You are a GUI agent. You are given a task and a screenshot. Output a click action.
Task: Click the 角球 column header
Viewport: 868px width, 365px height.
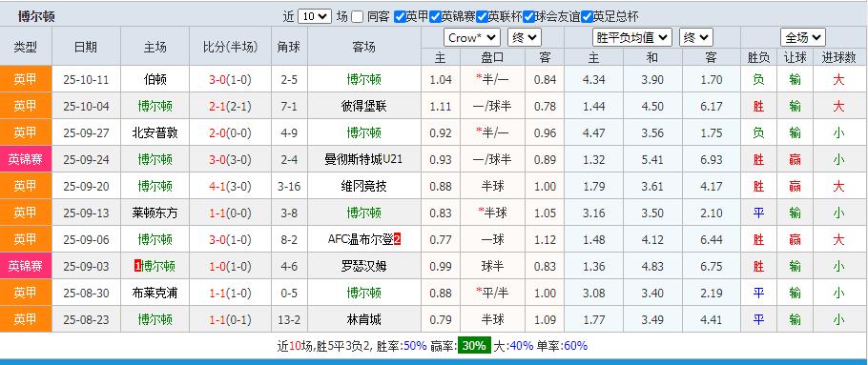[289, 47]
